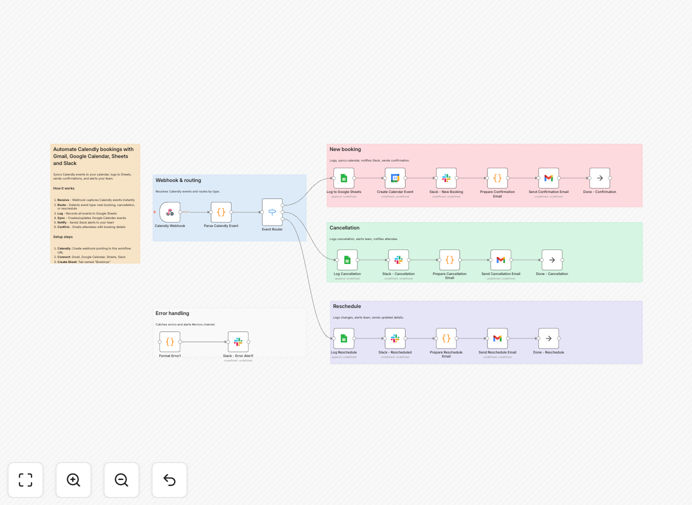Click the fit-to-view canvas button
This screenshot has height=505, width=692.
pyautogui.click(x=26, y=480)
